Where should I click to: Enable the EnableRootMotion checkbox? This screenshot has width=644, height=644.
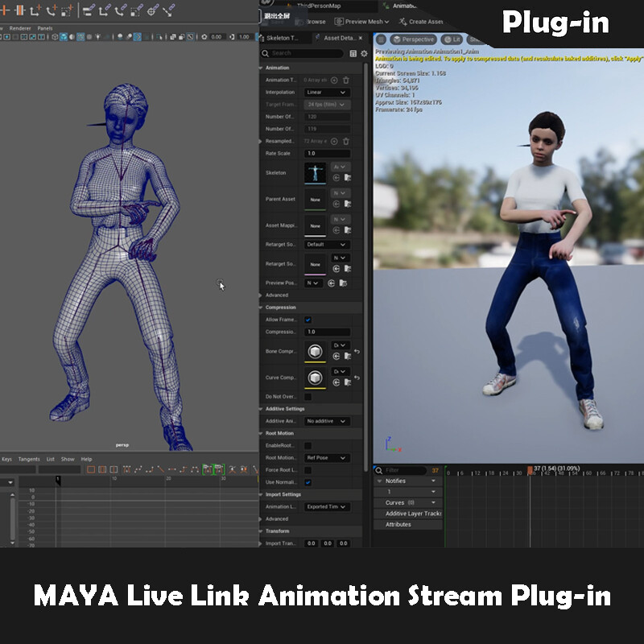308,445
